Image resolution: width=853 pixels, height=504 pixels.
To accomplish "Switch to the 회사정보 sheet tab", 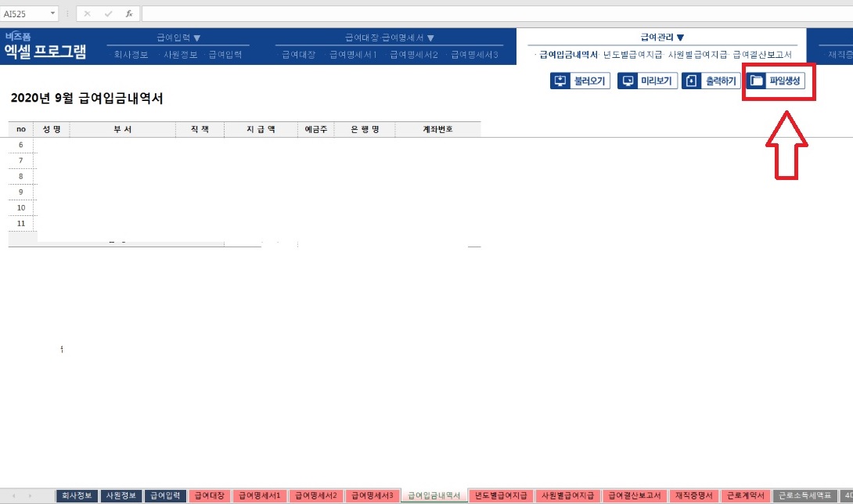I will [77, 495].
